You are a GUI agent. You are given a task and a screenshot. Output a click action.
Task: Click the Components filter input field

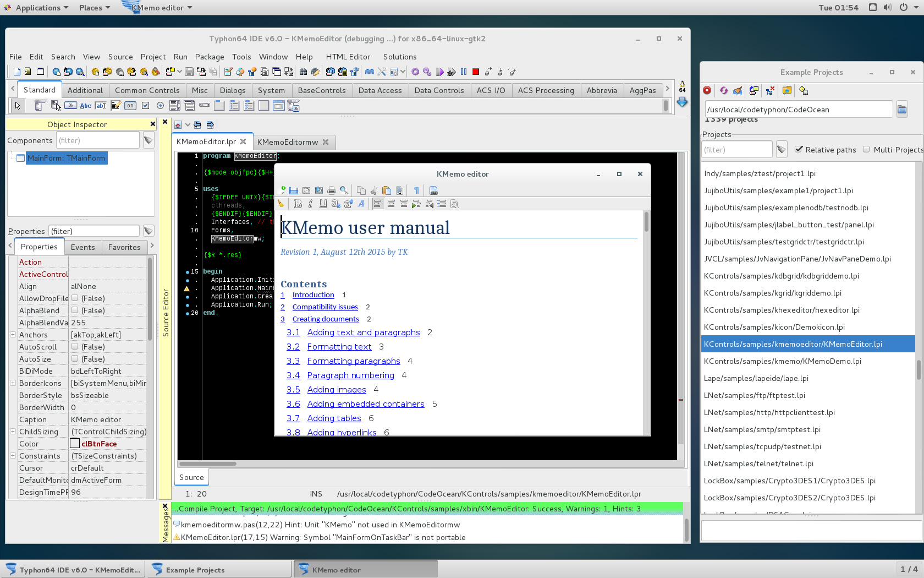pyautogui.click(x=97, y=140)
